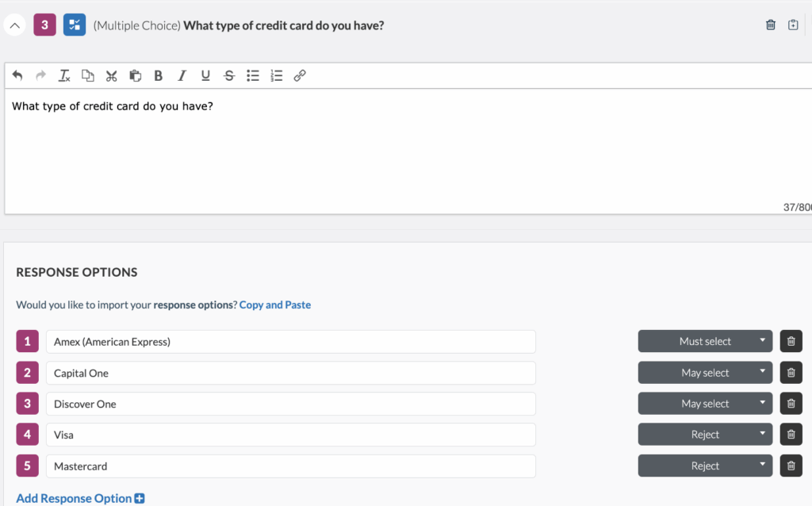Undo the last edit
812x506 pixels.
pyautogui.click(x=17, y=75)
